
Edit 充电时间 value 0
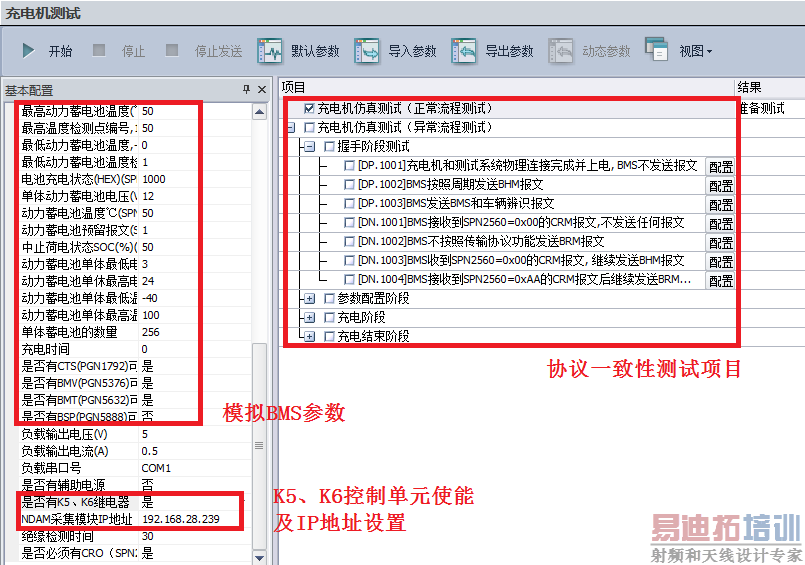(x=195, y=349)
